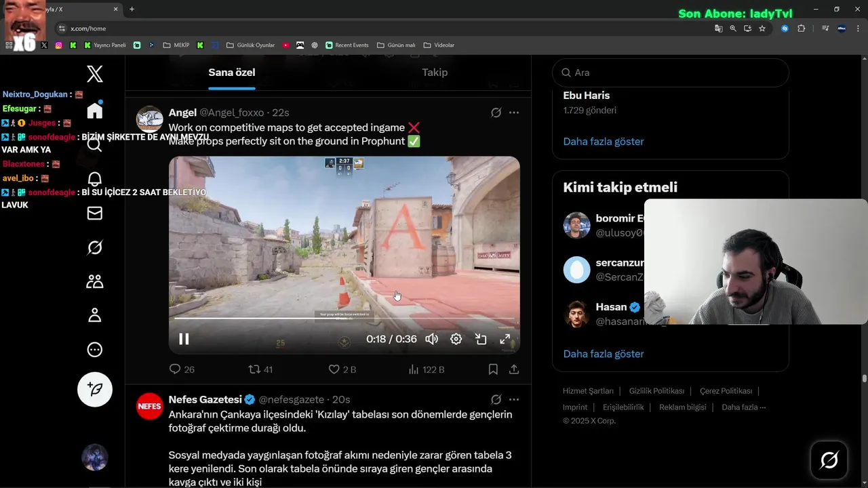868x488 pixels.
Task: Open Communities people icon in sidebar
Action: [x=95, y=281]
